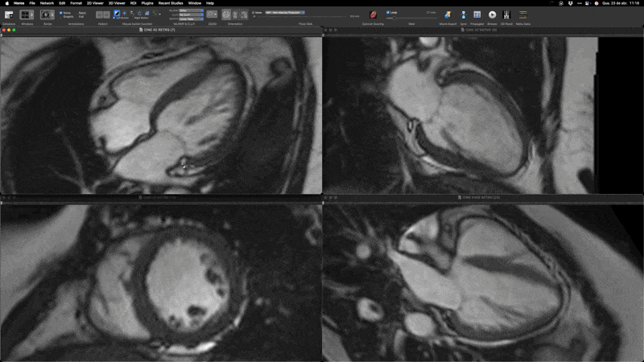
Task: Switch to axial orientation
Action: pyautogui.click(x=226, y=14)
